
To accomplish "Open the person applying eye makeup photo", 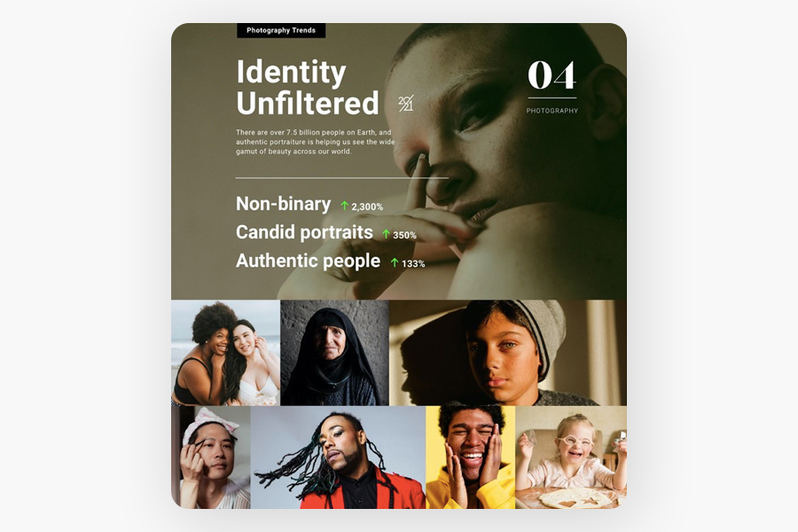I will click(x=211, y=458).
